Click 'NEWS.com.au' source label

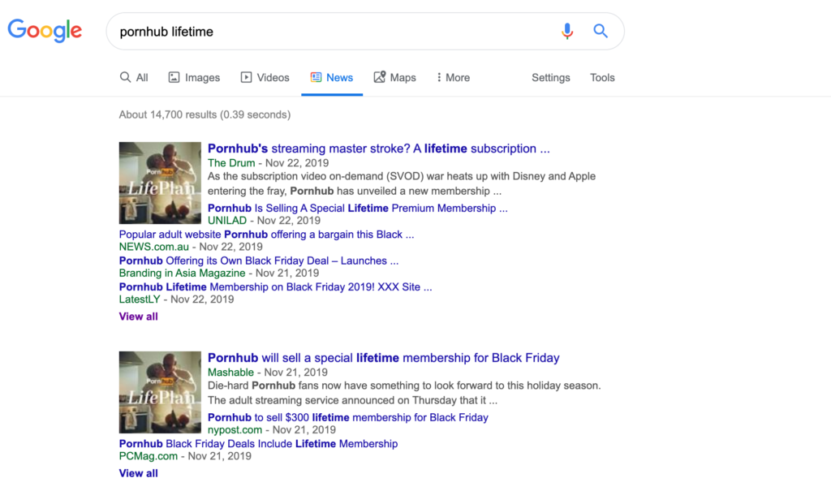click(x=153, y=247)
